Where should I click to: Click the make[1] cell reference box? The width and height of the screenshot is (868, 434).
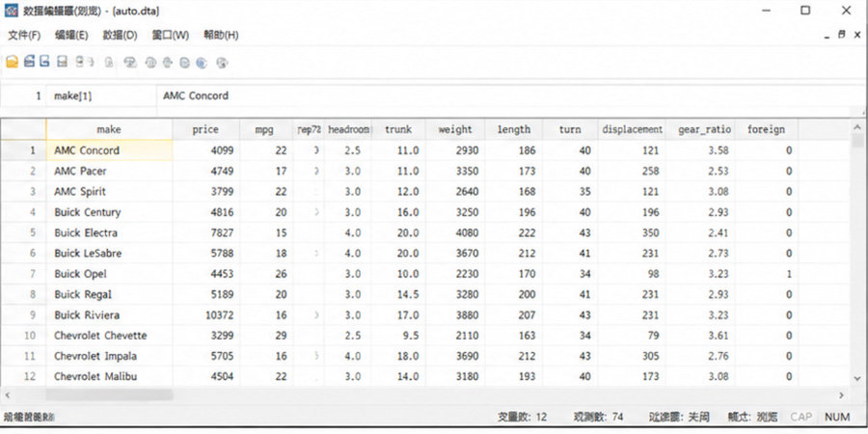tap(101, 95)
